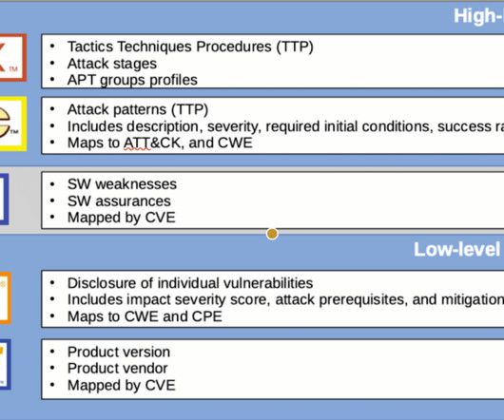Select the CPE logo beside Product version
The width and height of the screenshot is (504, 420).
pyautogui.click(x=6, y=365)
